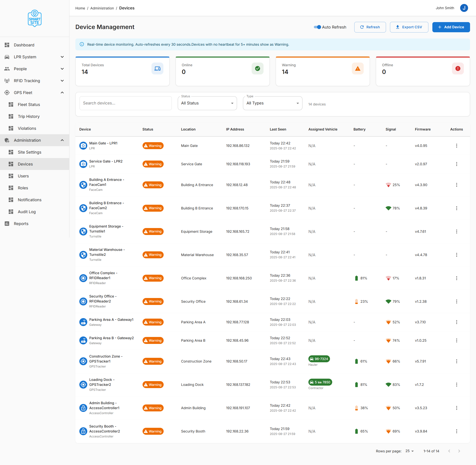Click the Warning card alert triangle icon

point(357,68)
